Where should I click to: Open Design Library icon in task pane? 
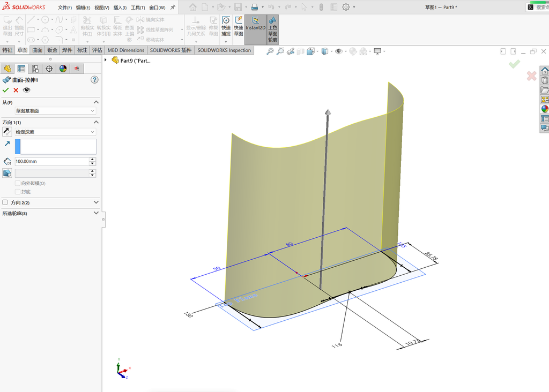(x=545, y=80)
